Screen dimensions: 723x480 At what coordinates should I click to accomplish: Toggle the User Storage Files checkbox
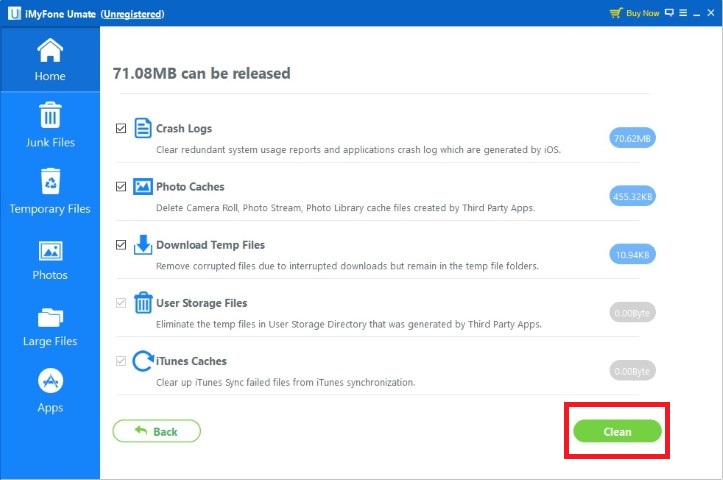121,303
